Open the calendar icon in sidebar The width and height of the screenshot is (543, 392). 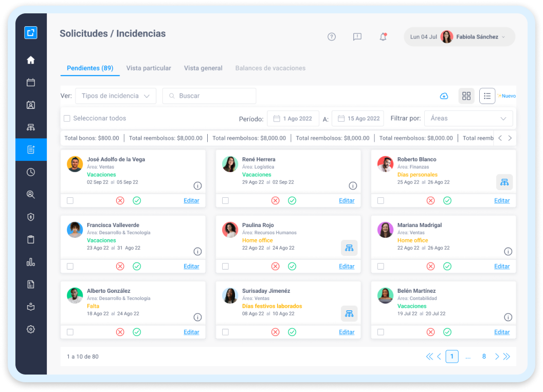click(31, 82)
